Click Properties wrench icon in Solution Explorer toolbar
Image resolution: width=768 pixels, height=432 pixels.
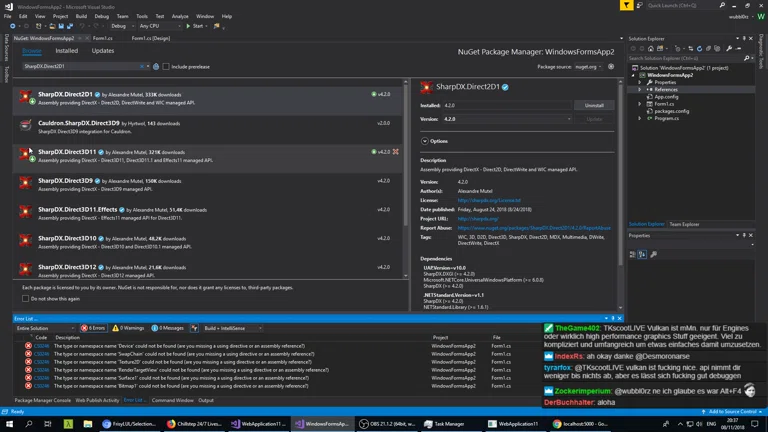point(729,48)
